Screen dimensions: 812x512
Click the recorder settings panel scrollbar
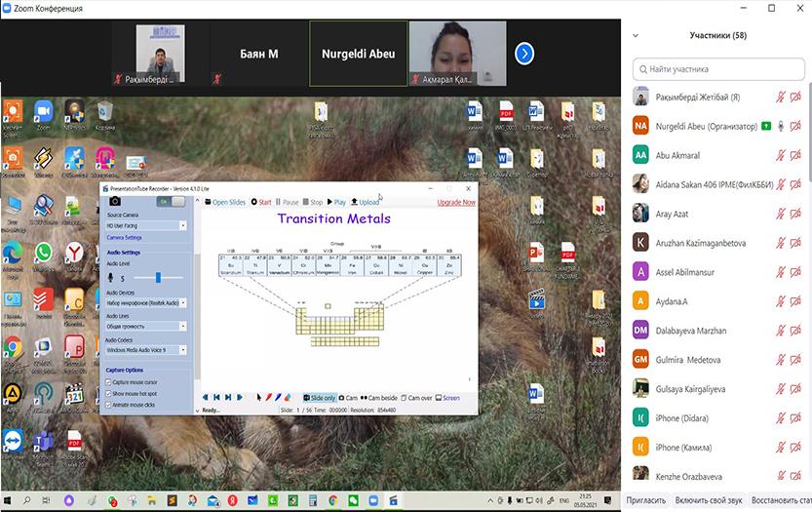pos(197,316)
